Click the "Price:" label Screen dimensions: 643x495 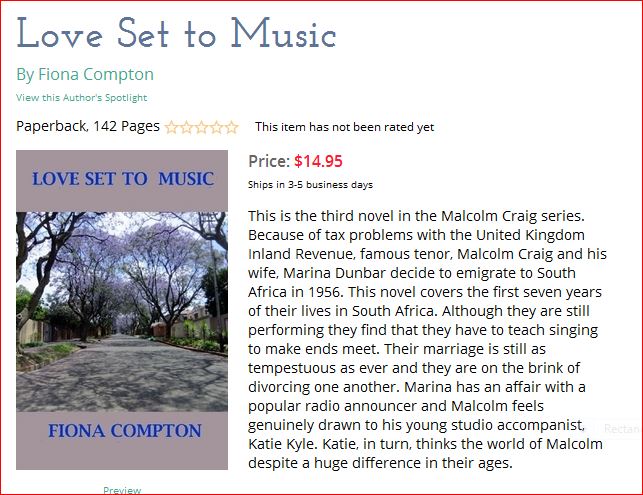pos(268,161)
